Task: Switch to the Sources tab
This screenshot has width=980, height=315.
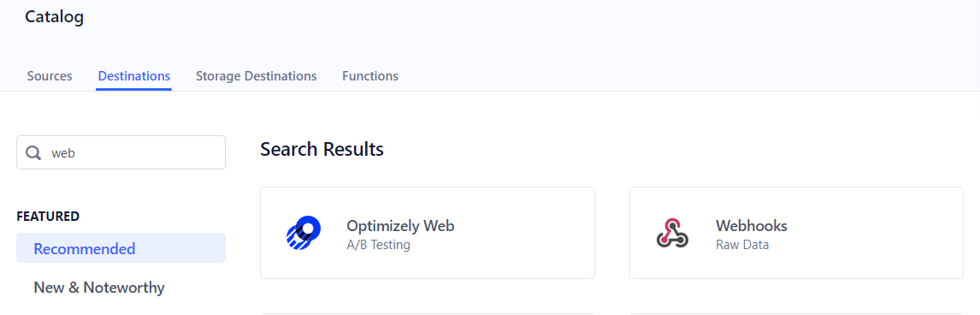Action: pos(50,76)
